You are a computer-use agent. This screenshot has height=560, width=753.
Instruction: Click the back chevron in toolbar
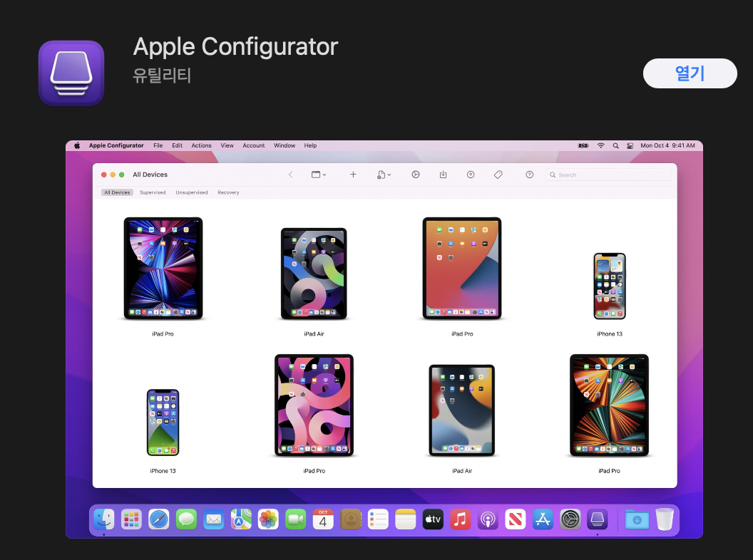point(290,175)
